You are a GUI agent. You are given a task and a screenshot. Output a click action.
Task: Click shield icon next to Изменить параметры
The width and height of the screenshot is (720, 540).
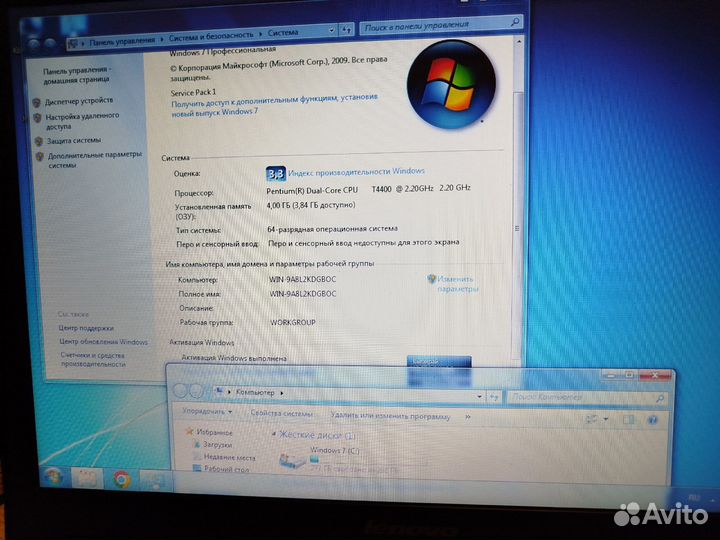pos(431,278)
